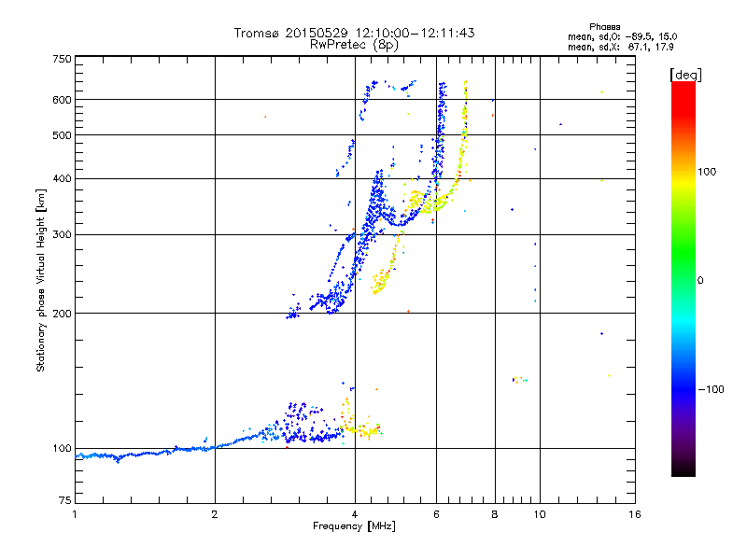Click the x-axis tick label '6'

tap(436, 514)
